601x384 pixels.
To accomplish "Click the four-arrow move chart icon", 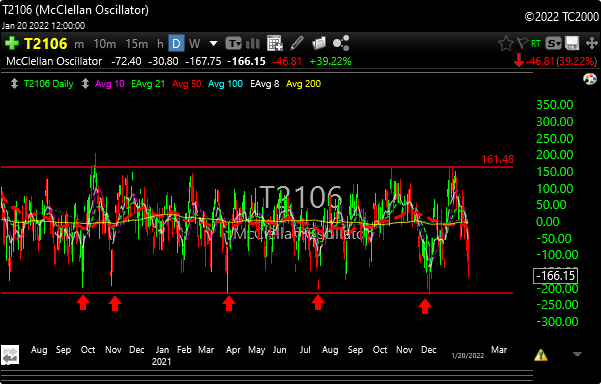I will (592, 43).
